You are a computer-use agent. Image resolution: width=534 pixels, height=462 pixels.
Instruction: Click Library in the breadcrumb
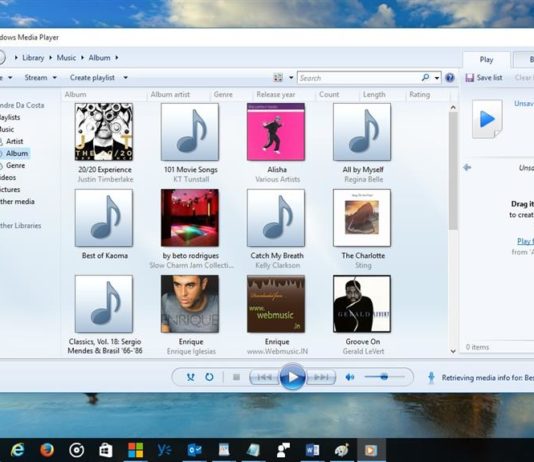[33, 58]
